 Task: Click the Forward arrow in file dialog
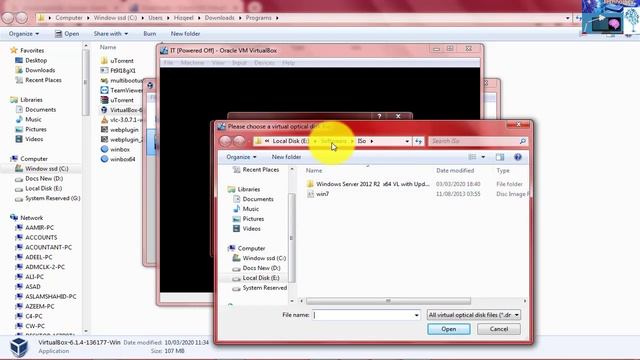239,141
